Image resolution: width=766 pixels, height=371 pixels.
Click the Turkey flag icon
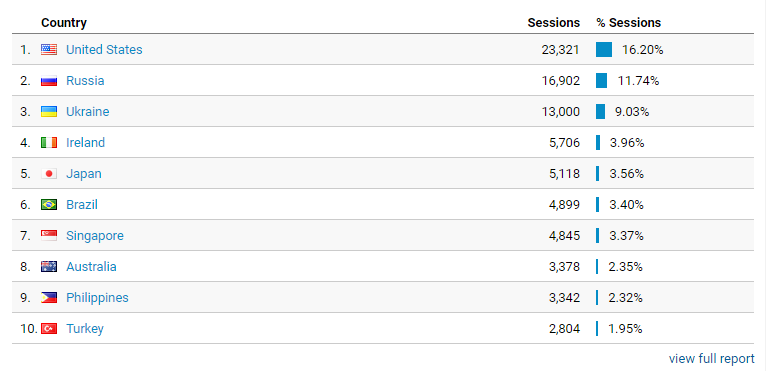point(49,328)
